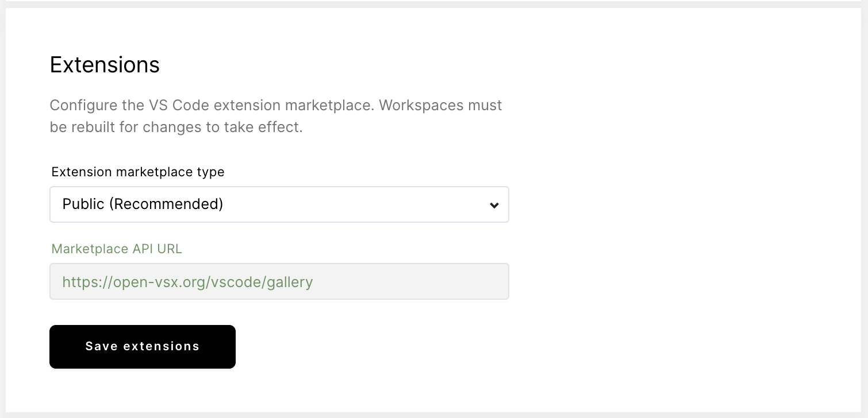Screen dimensions: 868x418
Task: Click the URL https://open-vsx.org/vscode/gallery
Action: 187,282
